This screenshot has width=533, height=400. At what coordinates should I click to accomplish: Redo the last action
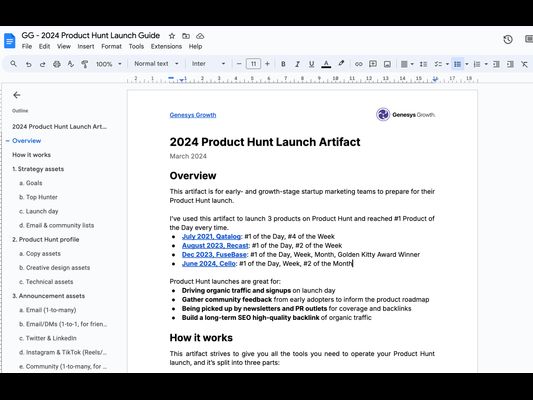(42, 64)
